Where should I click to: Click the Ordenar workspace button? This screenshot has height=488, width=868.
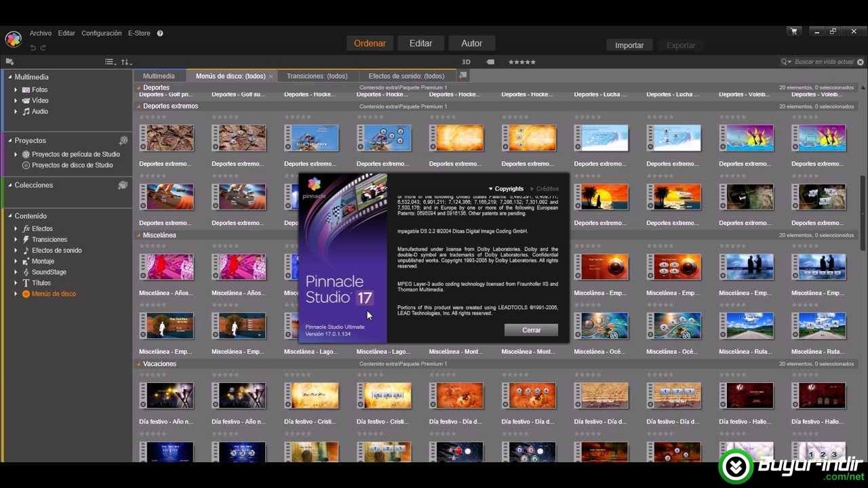(x=370, y=43)
